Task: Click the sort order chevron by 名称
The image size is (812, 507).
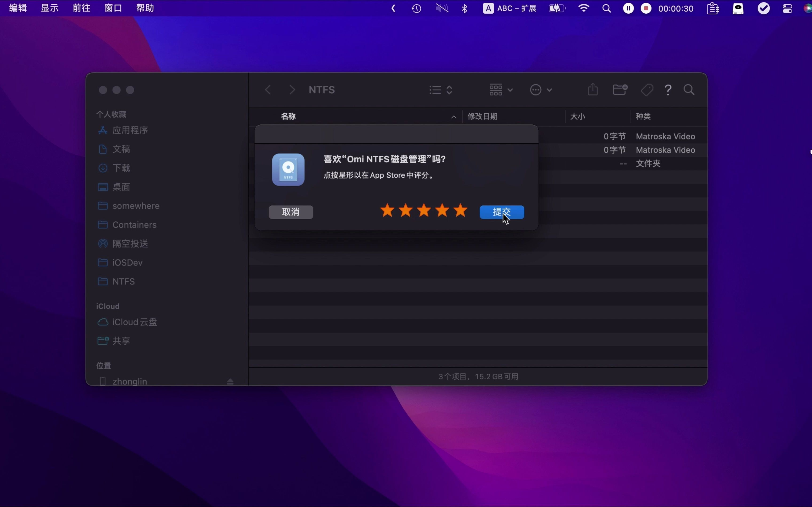Action: click(454, 116)
